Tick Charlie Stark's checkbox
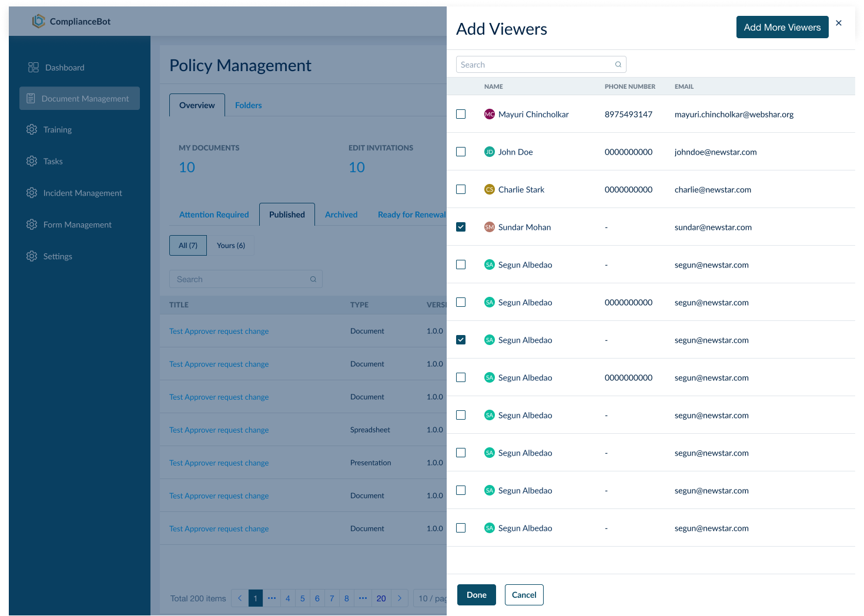The height and width of the screenshot is (616, 864). tap(461, 189)
